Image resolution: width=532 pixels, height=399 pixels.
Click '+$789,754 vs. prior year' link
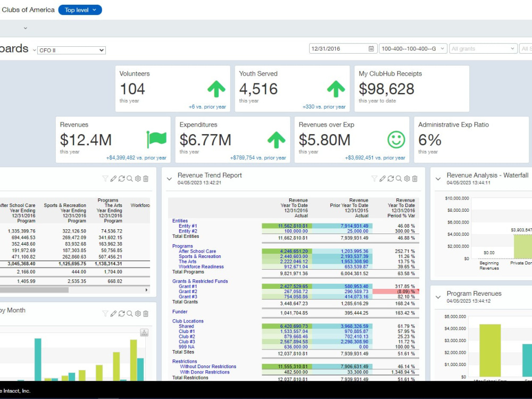coord(258,158)
